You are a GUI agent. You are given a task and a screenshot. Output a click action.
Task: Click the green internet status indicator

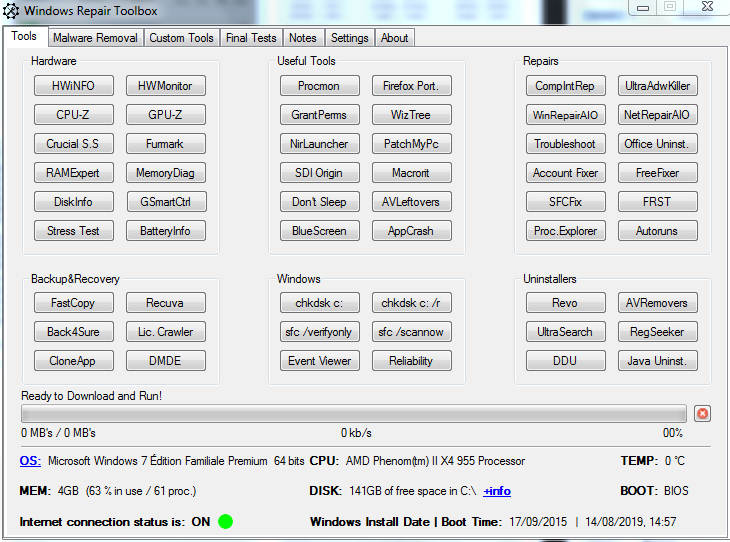(225, 521)
